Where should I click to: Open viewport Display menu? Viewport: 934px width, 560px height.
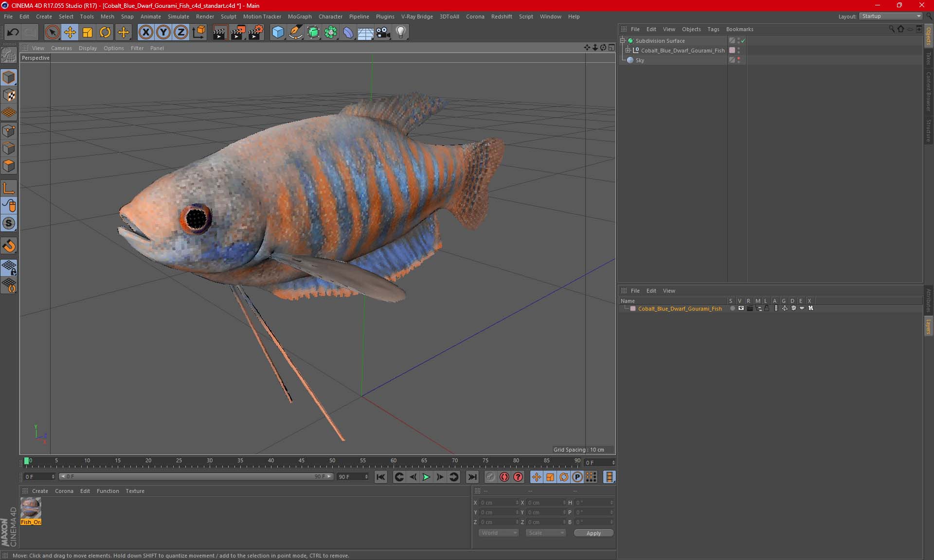click(x=88, y=48)
